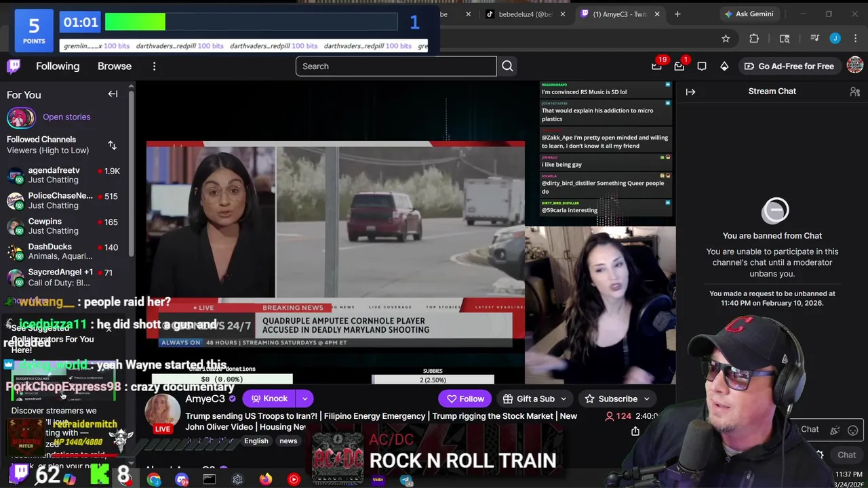868x488 pixels.
Task: Click the Chat send button
Action: 846,455
